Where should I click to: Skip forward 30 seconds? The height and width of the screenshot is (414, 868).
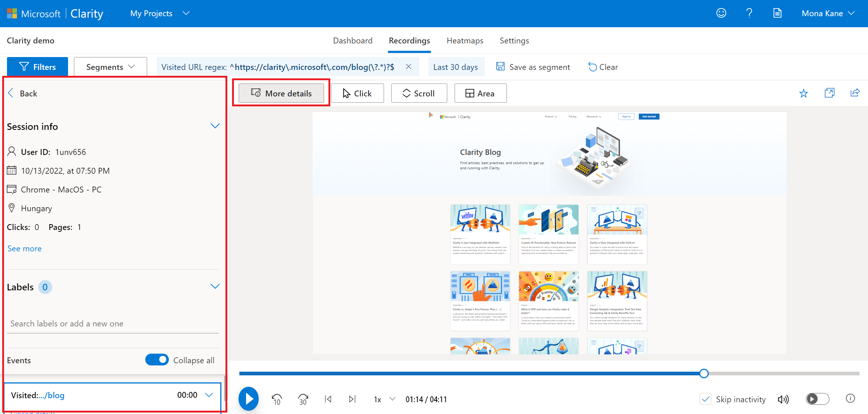[303, 399]
